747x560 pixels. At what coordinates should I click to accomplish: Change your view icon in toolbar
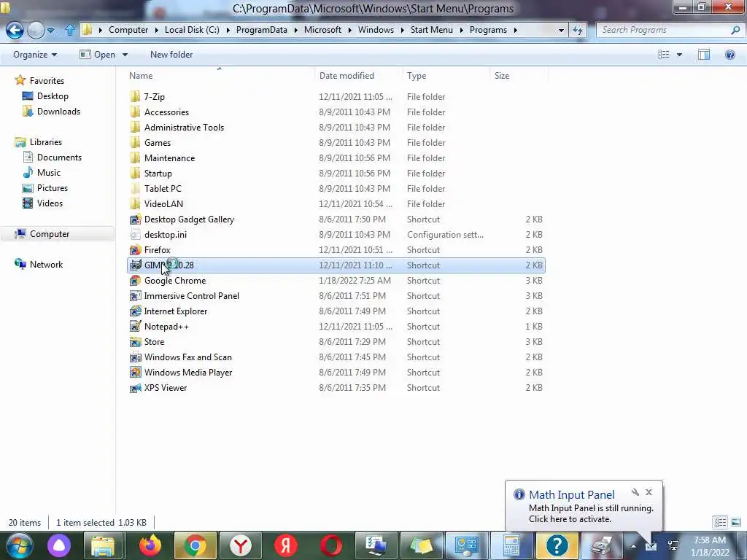point(664,55)
